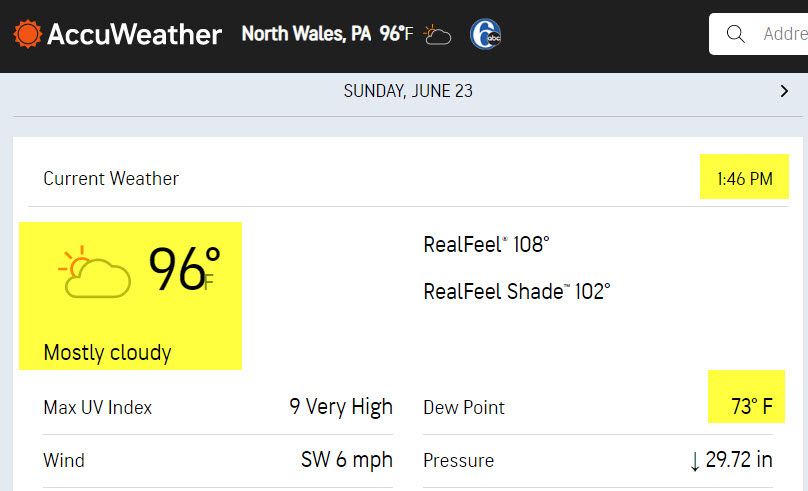Click the RealFeel 108° text
Screen dimensions: 808x491
(x=486, y=245)
